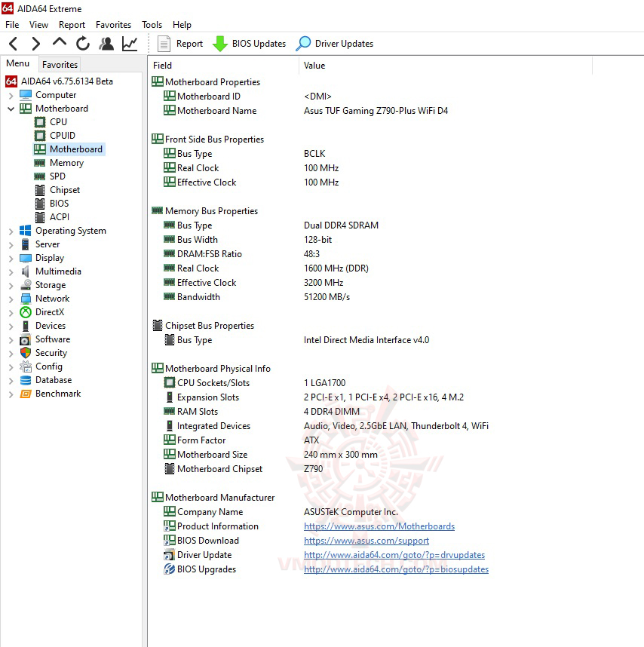Expand the Operating System node

point(11,232)
